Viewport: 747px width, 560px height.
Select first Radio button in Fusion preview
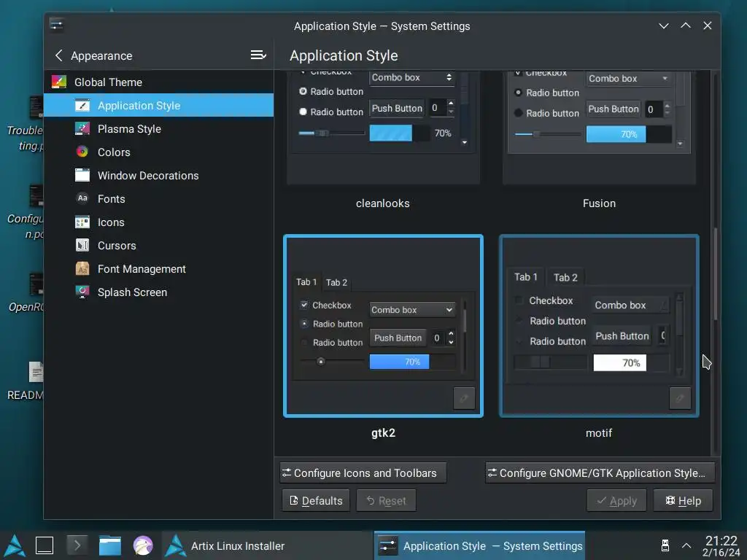[x=519, y=93]
